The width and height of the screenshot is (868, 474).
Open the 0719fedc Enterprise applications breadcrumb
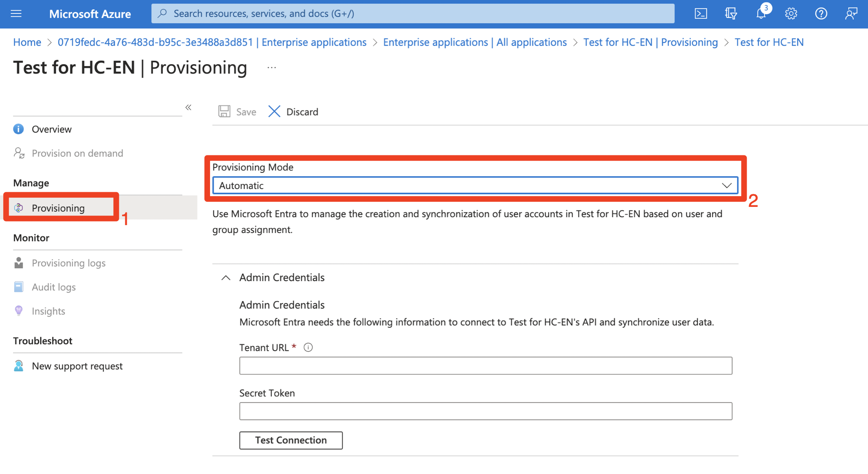(x=212, y=42)
